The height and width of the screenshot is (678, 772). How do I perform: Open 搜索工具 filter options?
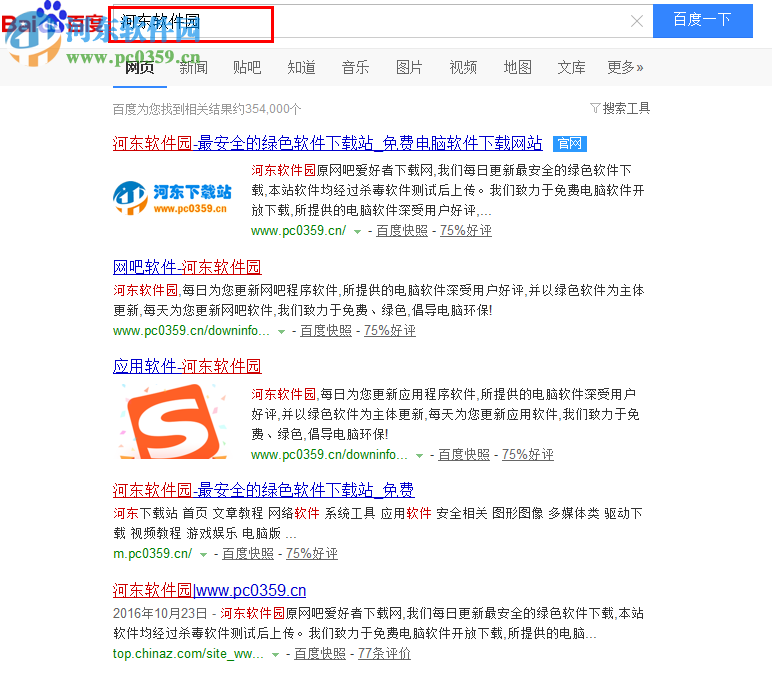coord(626,108)
